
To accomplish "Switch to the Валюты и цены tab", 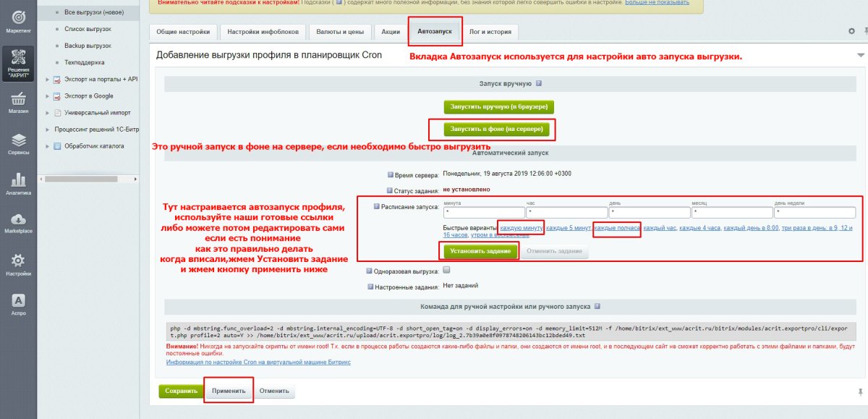I will point(341,32).
